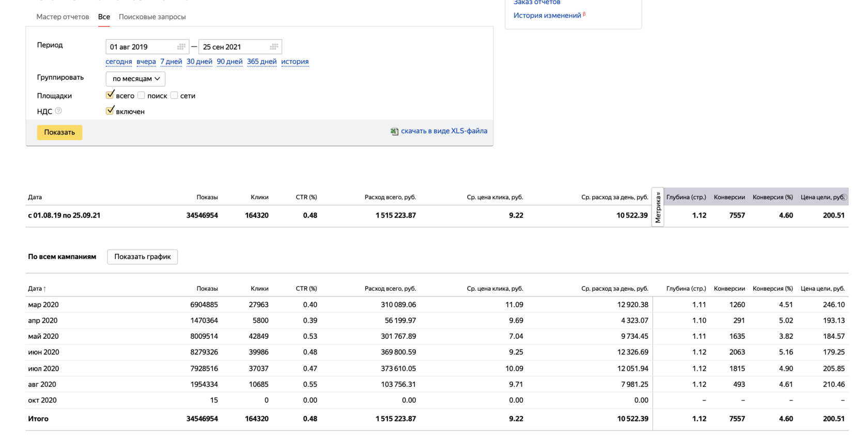Switch to Поисковые запросы tab
868x437 pixels.
[152, 17]
